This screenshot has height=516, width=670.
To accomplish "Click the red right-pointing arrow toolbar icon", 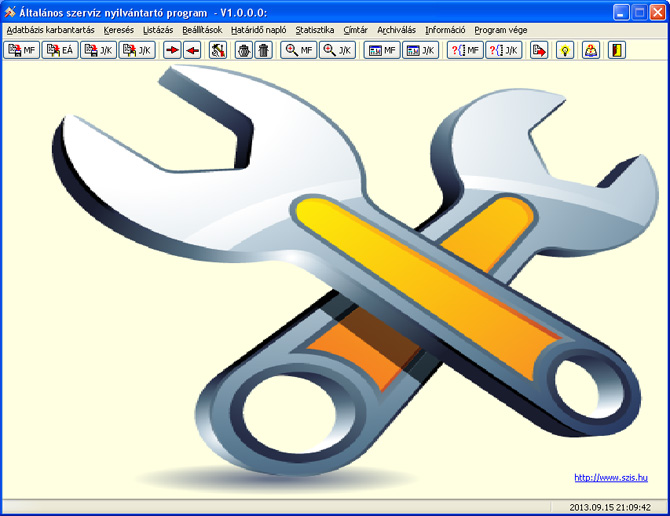I will pos(173,50).
